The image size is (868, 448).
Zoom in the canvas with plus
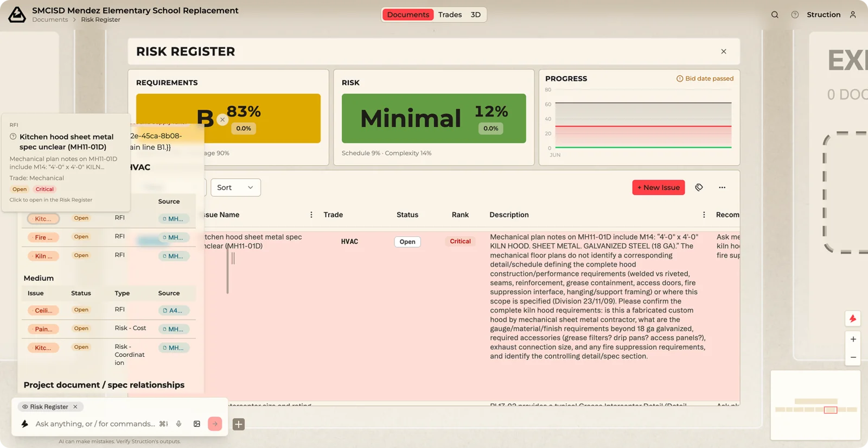(853, 339)
